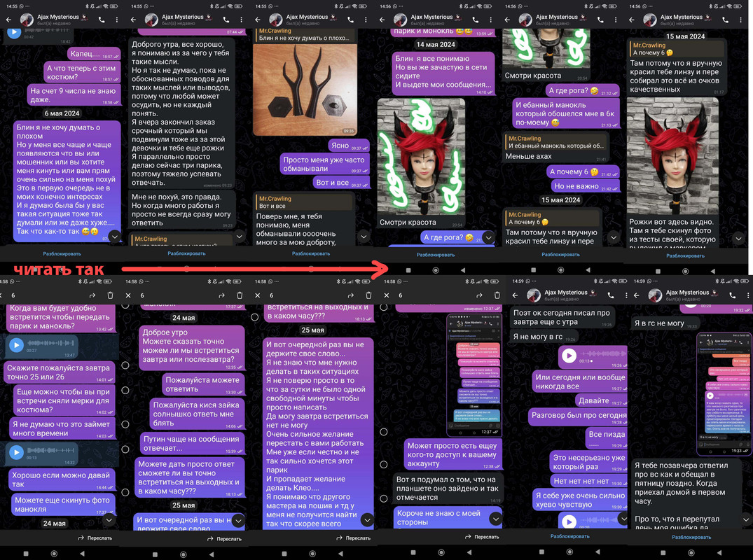Seek 00:13 voice waveform above 'Хорошо если можно'
Viewport: 753px width, 560px height.
[51, 451]
